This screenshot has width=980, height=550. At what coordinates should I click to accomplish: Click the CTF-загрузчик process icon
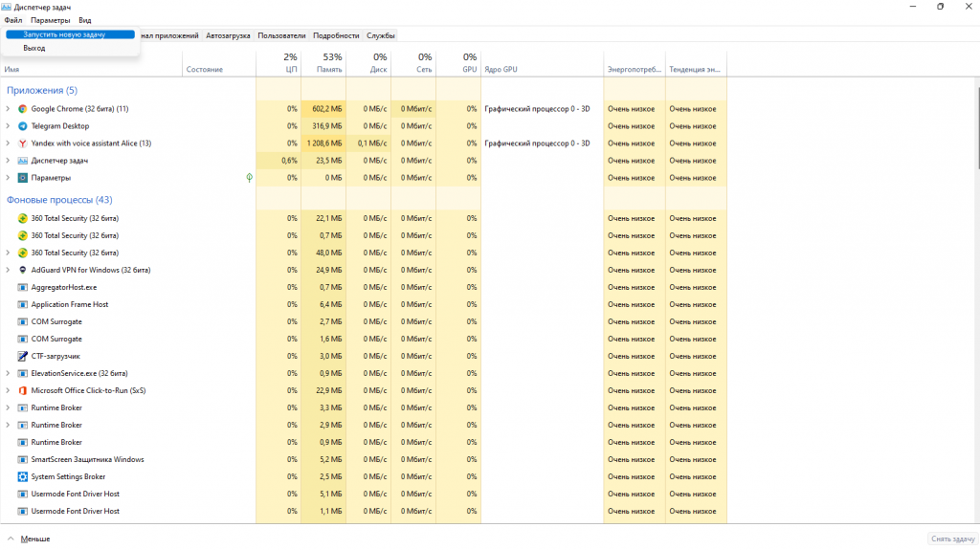tap(23, 356)
